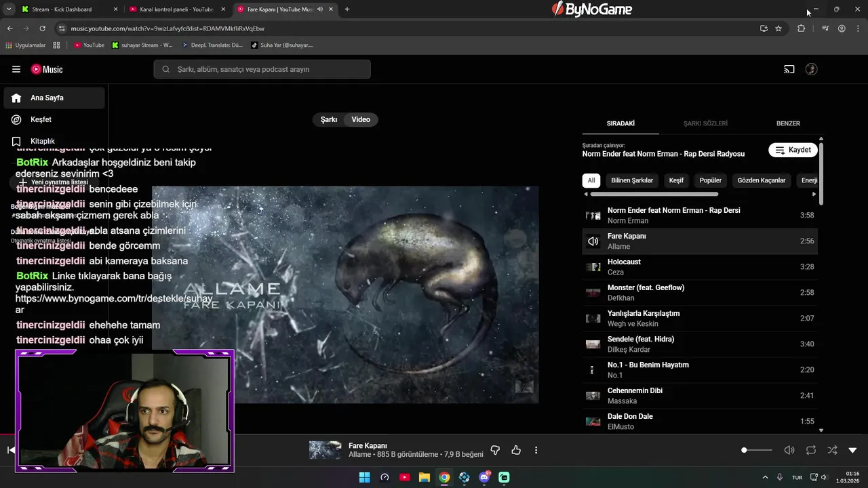Viewport: 868px width, 488px height.
Task: Reload the page
Action: [x=42, y=28]
